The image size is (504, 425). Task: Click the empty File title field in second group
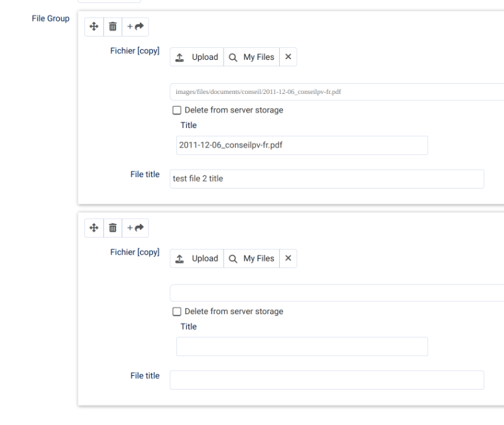click(x=327, y=380)
